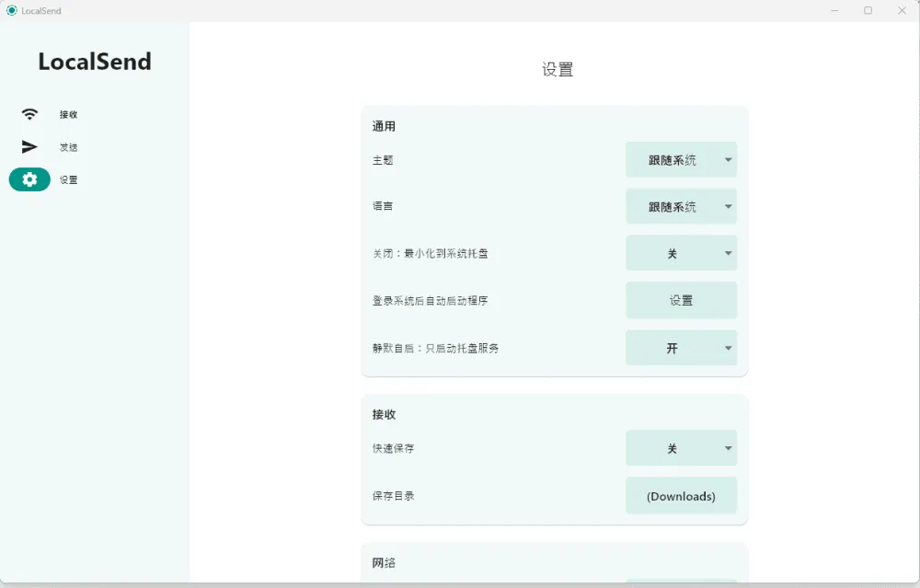920x588 pixels.
Task: Open the (Downloads) save directory picker
Action: 681,495
